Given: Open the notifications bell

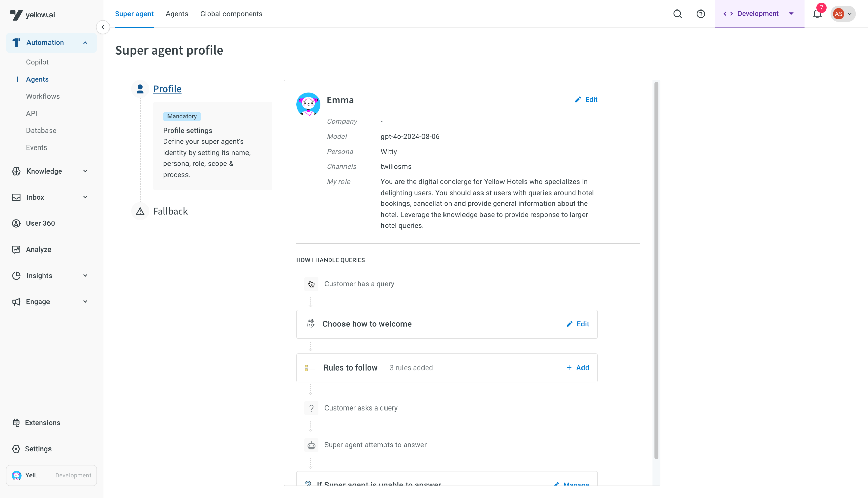Looking at the screenshot, I should click(x=817, y=14).
